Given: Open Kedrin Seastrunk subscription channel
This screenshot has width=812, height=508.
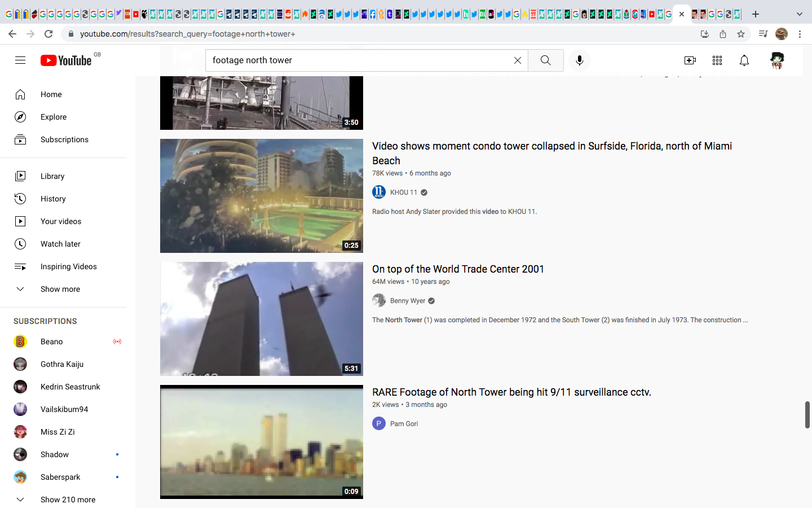Looking at the screenshot, I should click(63, 387).
